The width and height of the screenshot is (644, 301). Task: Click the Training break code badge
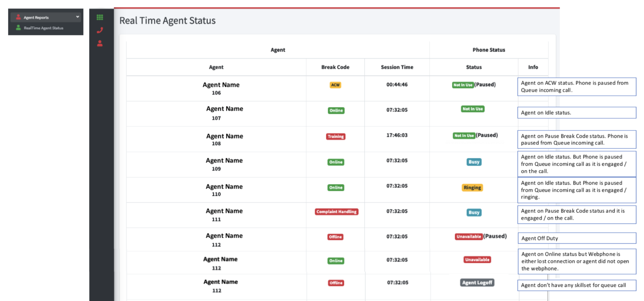336,137
